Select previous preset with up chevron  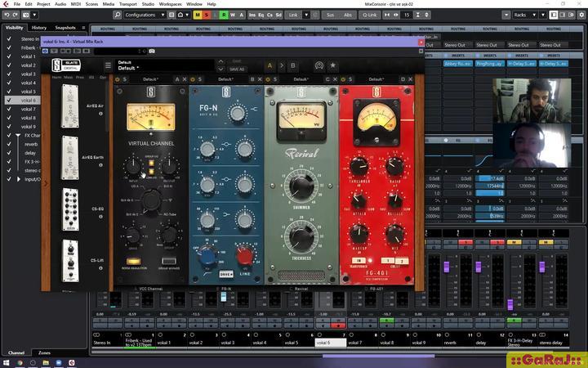pos(220,61)
